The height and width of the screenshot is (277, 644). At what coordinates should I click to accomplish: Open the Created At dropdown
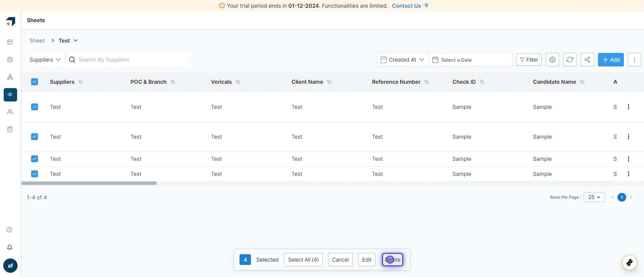pos(402,60)
